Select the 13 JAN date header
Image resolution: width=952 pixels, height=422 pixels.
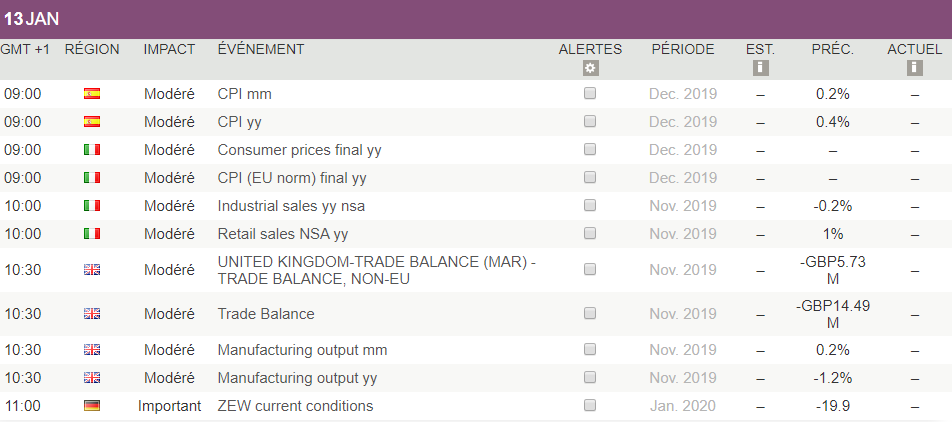(x=30, y=19)
